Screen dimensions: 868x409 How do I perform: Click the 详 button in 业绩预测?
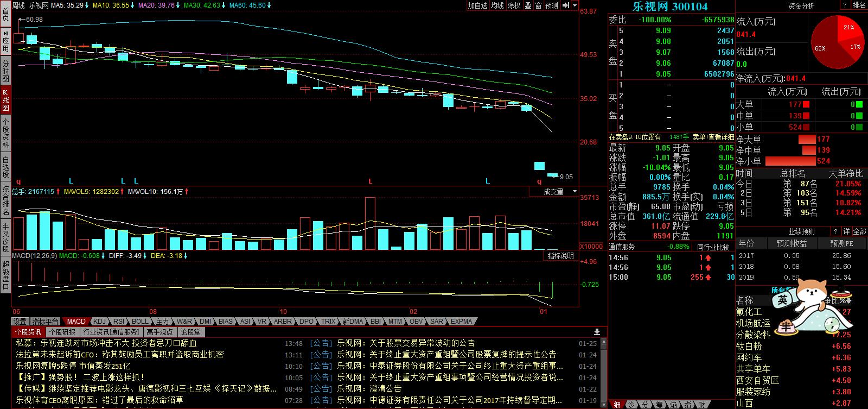click(x=846, y=231)
